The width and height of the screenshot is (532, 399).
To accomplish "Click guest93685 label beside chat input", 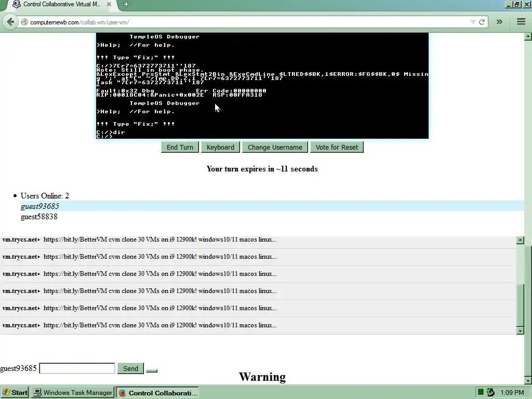I will click(x=18, y=368).
